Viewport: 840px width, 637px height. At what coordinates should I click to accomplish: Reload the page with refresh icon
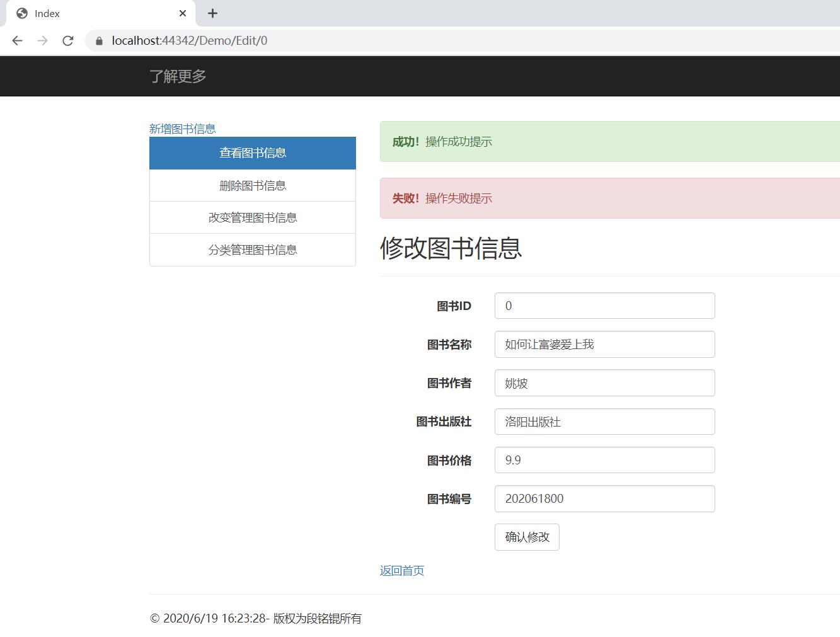pos(68,41)
